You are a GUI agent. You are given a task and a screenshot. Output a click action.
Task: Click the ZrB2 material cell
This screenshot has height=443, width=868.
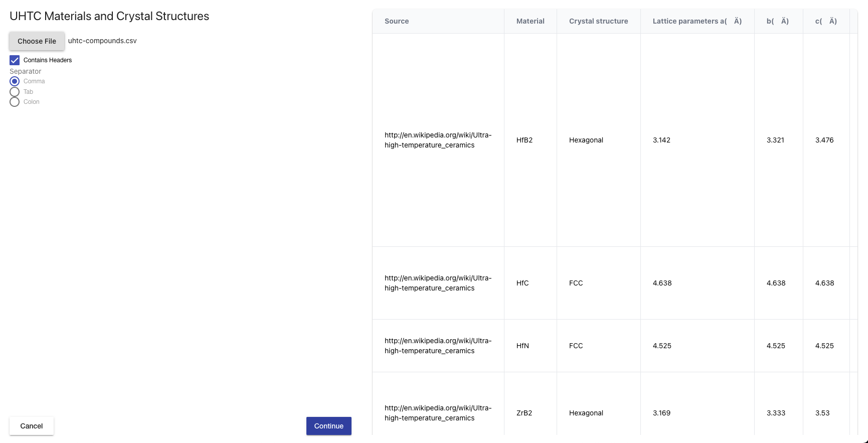(525, 413)
